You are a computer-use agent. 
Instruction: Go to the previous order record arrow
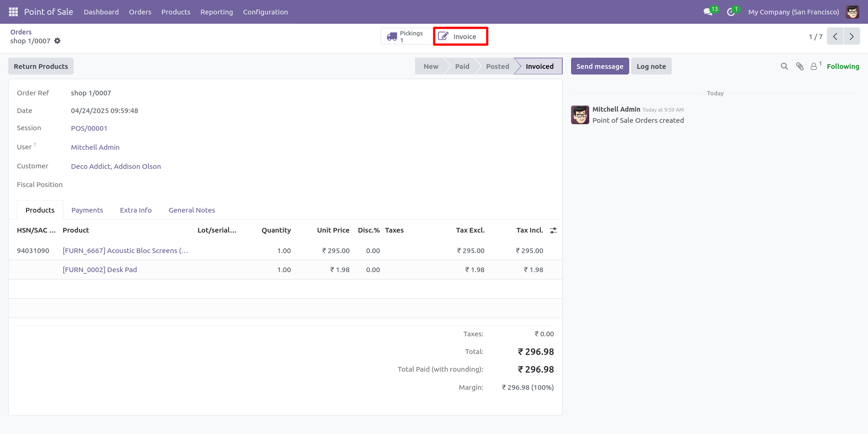click(x=835, y=36)
